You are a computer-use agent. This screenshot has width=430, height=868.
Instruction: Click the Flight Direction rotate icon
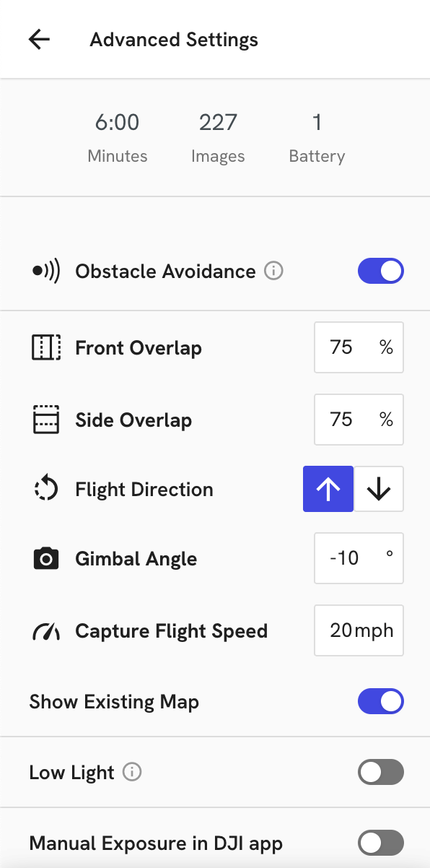coord(47,489)
